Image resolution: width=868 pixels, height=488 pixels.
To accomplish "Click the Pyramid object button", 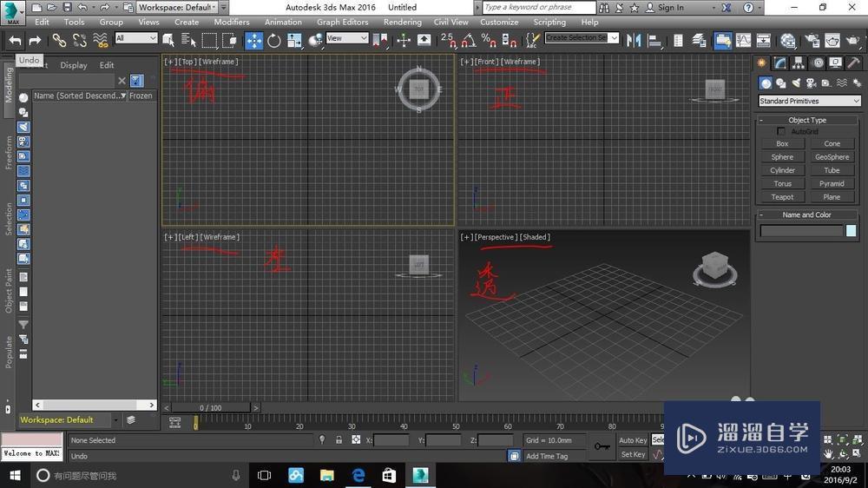I will (832, 184).
